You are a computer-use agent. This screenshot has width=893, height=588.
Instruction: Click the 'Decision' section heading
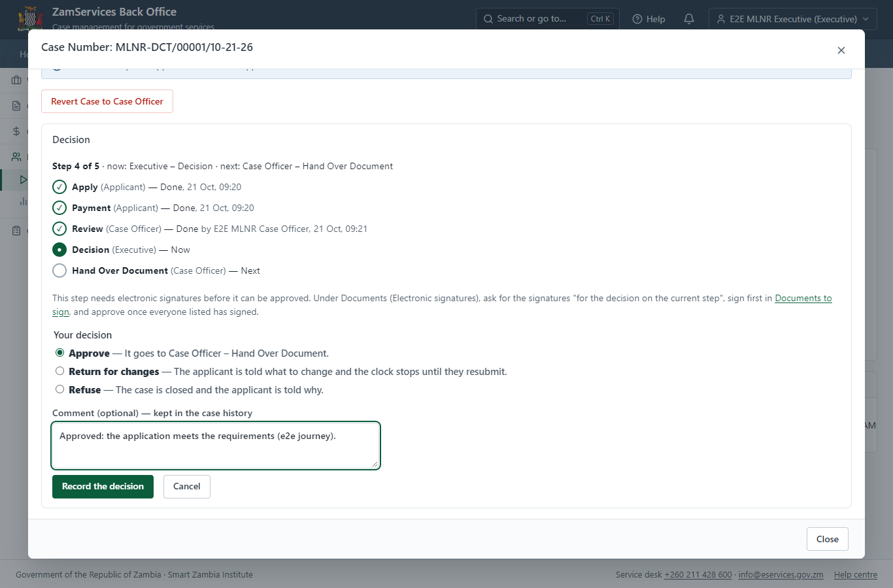click(71, 140)
